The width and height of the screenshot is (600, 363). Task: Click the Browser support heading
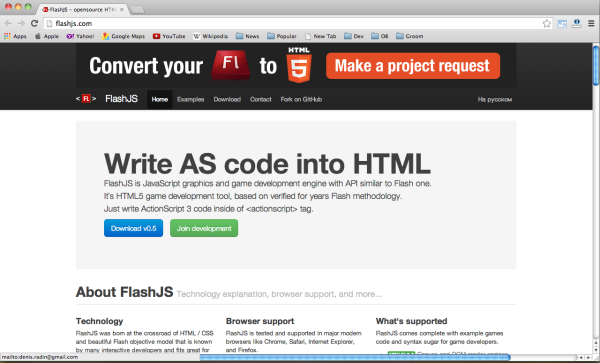pyautogui.click(x=260, y=321)
